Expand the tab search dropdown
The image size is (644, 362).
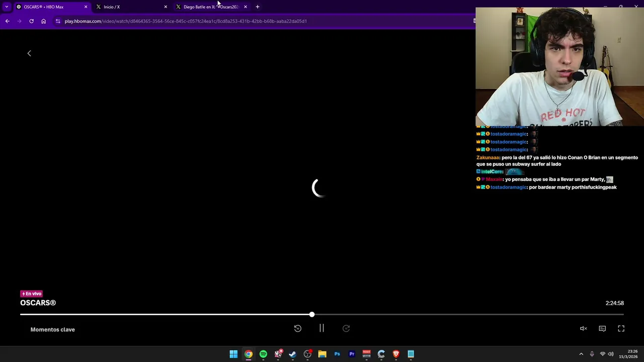click(x=7, y=7)
